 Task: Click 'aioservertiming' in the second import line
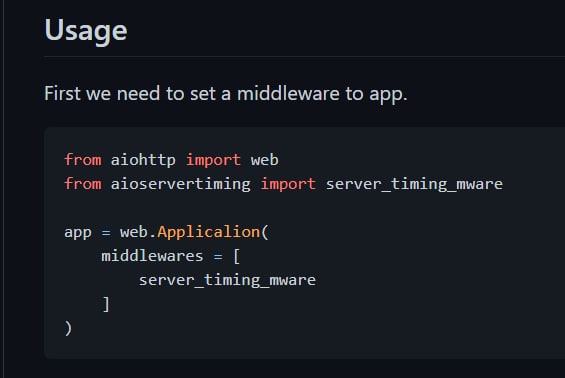[x=181, y=184]
